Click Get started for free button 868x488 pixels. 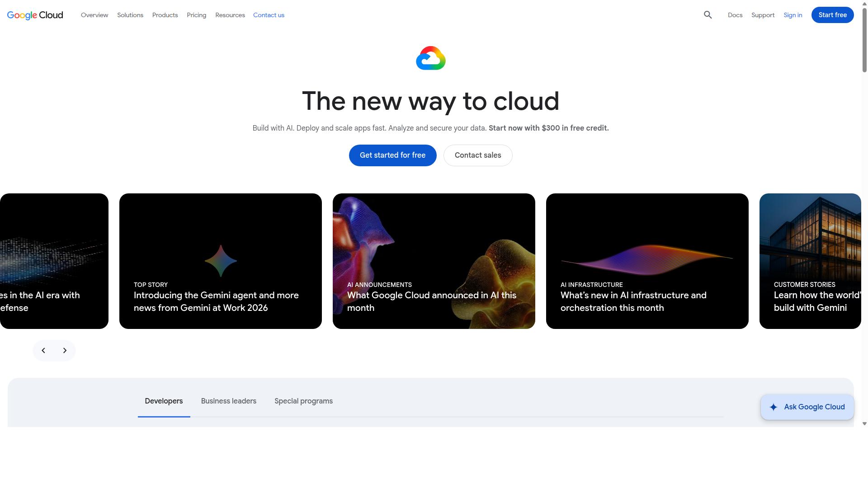tap(393, 155)
